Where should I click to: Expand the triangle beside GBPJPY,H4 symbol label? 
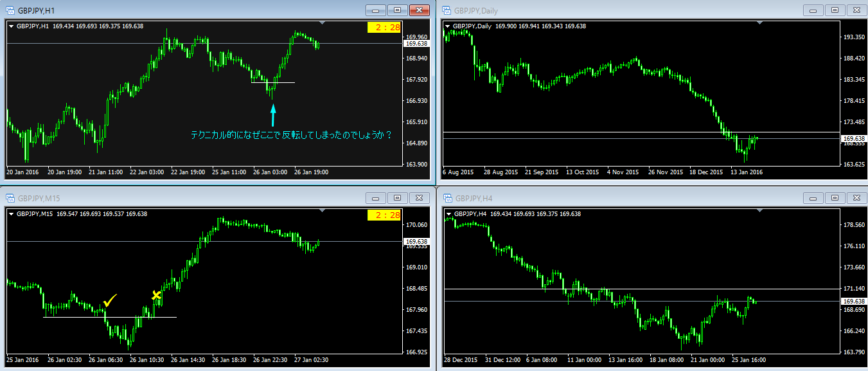[x=448, y=213]
